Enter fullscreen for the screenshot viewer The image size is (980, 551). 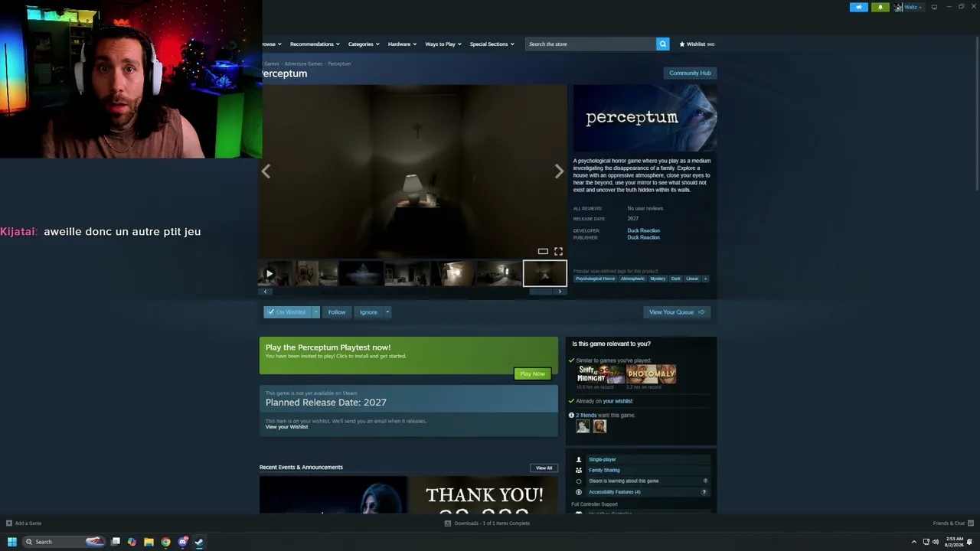tap(558, 251)
